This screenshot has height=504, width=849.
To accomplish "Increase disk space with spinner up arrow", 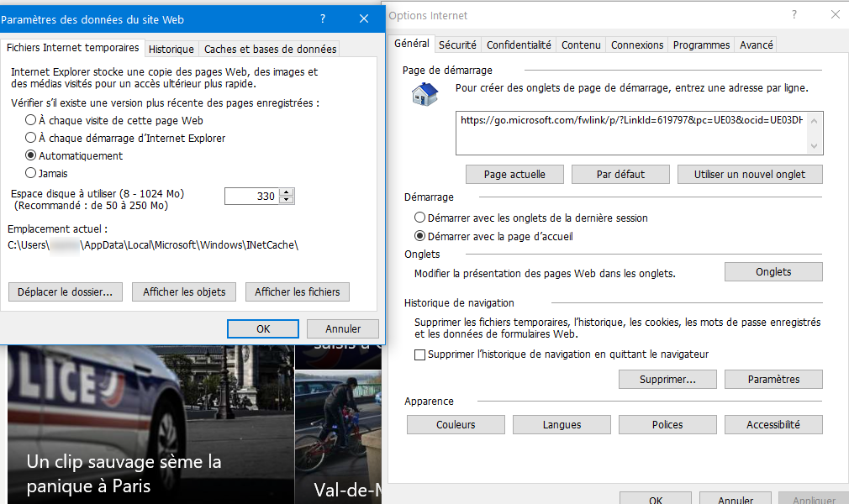I will tap(287, 192).
